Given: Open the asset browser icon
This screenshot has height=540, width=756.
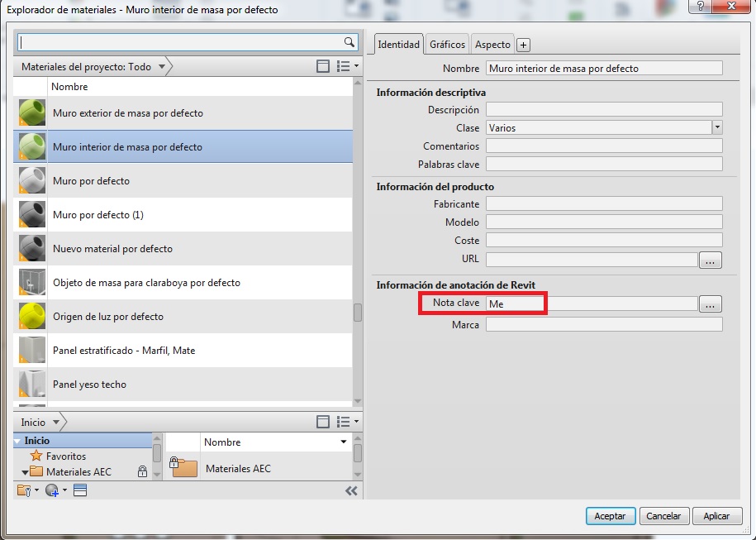Looking at the screenshot, I should click(x=80, y=490).
